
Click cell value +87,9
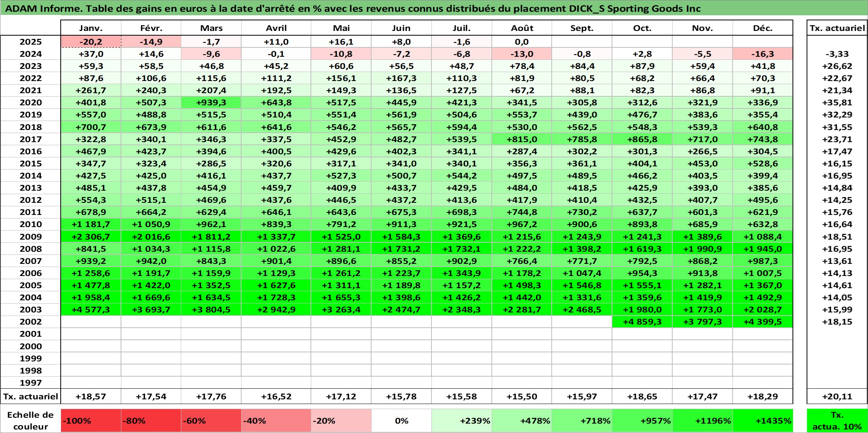[x=642, y=66]
